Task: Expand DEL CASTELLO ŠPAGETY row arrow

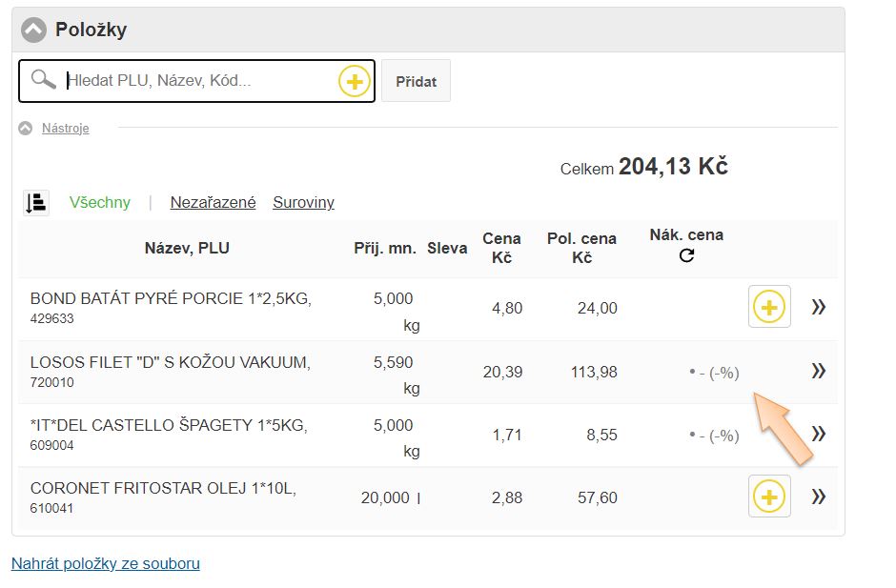Action: coord(818,434)
